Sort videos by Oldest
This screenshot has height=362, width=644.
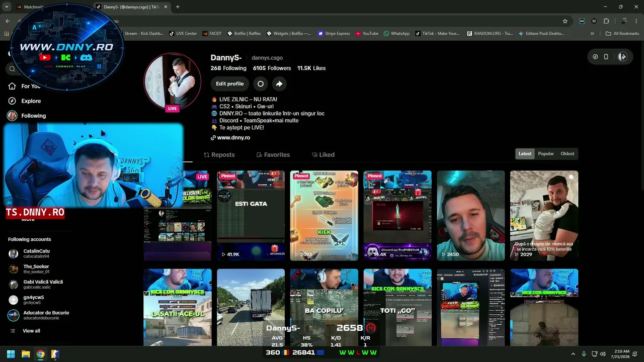568,154
